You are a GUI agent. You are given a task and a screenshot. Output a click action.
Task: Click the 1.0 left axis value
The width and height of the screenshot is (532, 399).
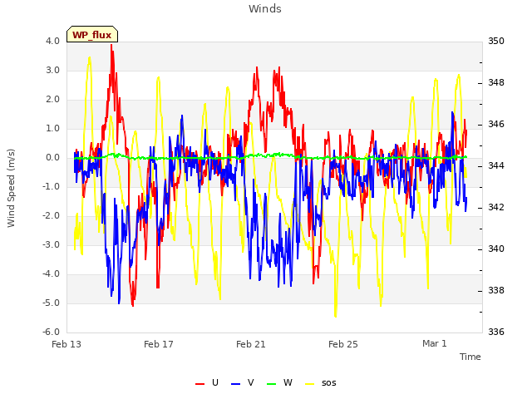pyautogui.click(x=52, y=129)
